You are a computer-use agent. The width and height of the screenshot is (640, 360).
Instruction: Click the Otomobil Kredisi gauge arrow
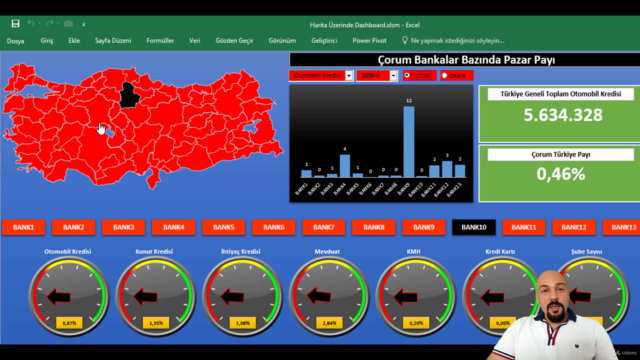(x=59, y=297)
